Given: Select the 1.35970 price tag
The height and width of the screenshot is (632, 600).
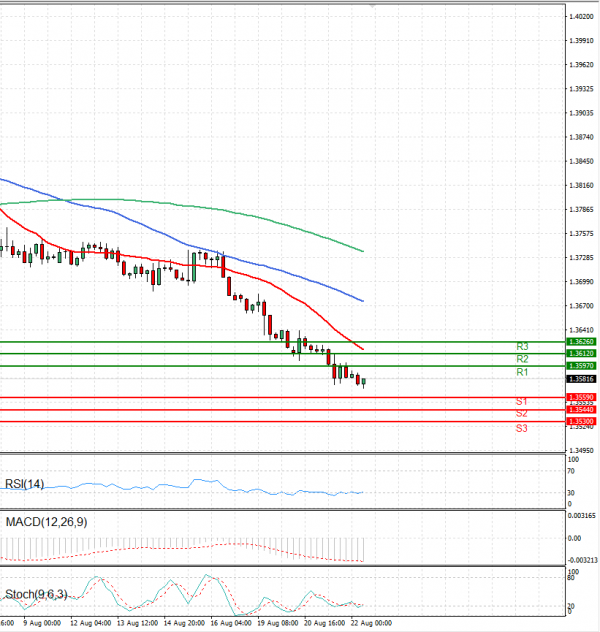Looking at the screenshot, I should point(581,366).
